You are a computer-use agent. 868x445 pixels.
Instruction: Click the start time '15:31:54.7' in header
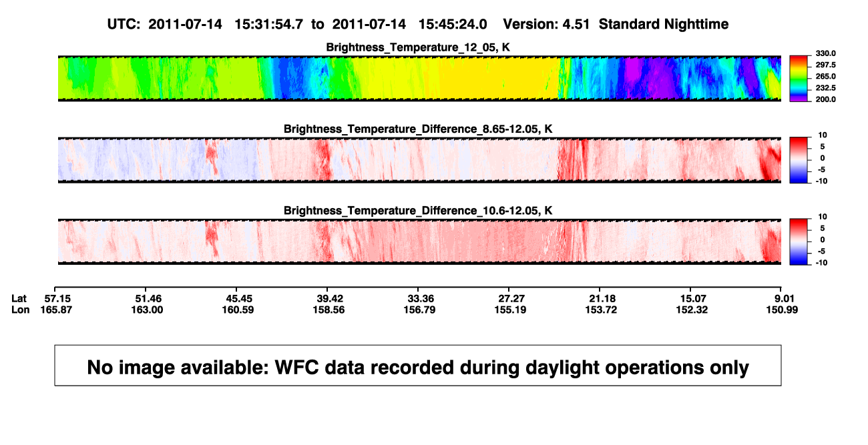[269, 24]
